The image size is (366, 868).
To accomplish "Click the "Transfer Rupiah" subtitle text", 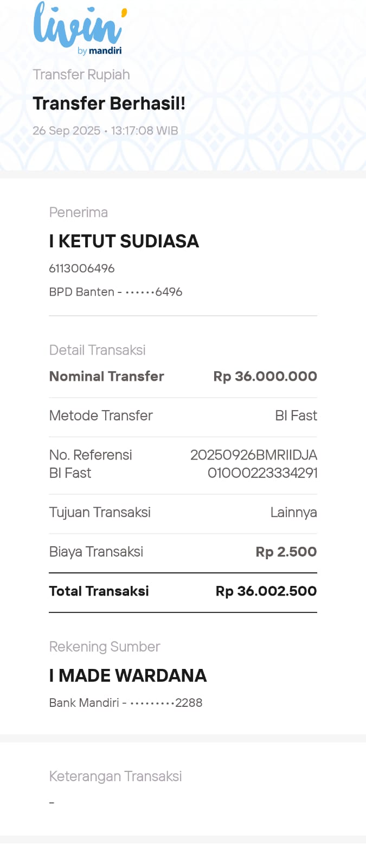I will pos(81,75).
